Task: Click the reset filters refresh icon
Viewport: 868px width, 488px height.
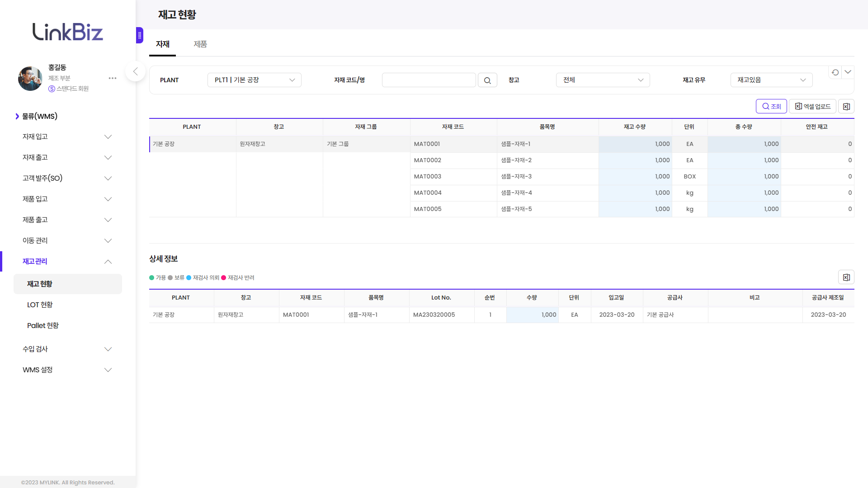Action: coord(835,72)
